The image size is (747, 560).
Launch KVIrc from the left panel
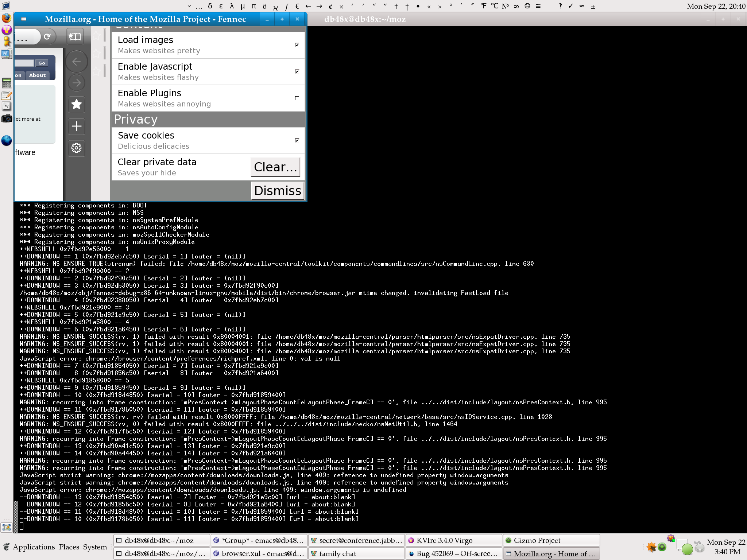[7, 30]
